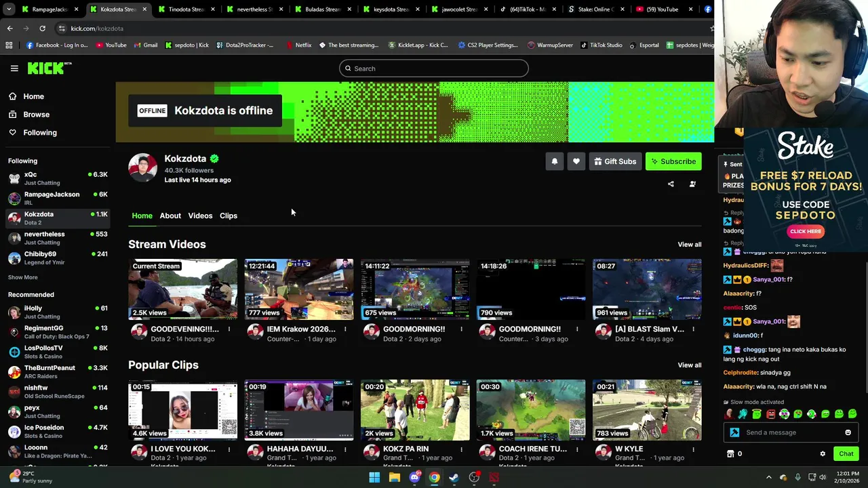
Task: Click the share icon under Subscribe
Action: click(x=671, y=184)
